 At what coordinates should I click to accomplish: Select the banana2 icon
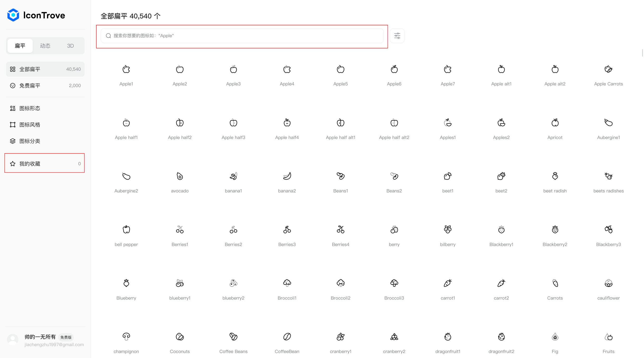coord(287,176)
